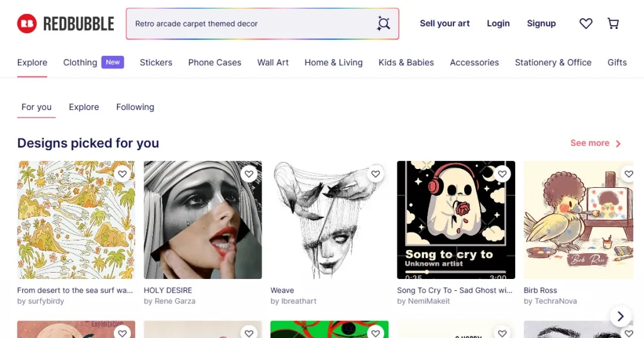Open artist 'by NemiMakeit'

[x=423, y=301]
